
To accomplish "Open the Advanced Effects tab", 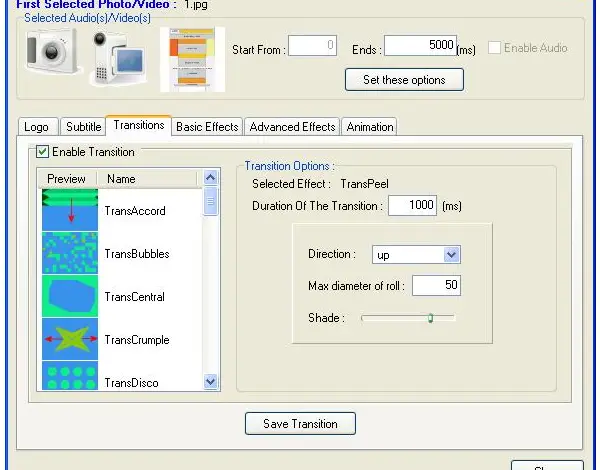I will (x=292, y=127).
